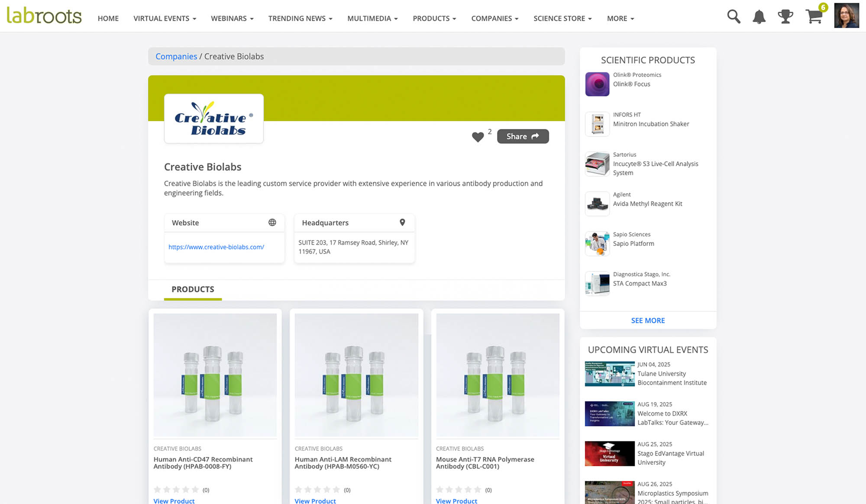The height and width of the screenshot is (504, 866).
Task: Expand the Virtual Events dropdown
Action: pos(165,19)
